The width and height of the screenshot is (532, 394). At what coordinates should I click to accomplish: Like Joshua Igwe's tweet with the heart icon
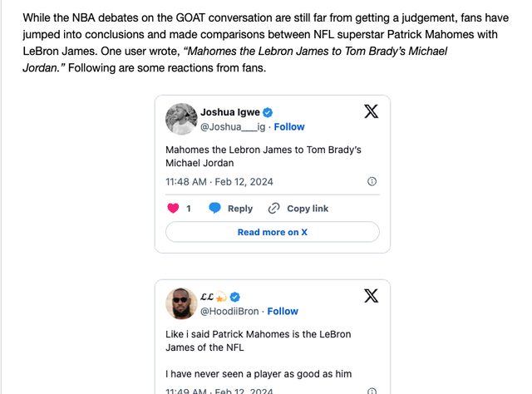tap(173, 209)
